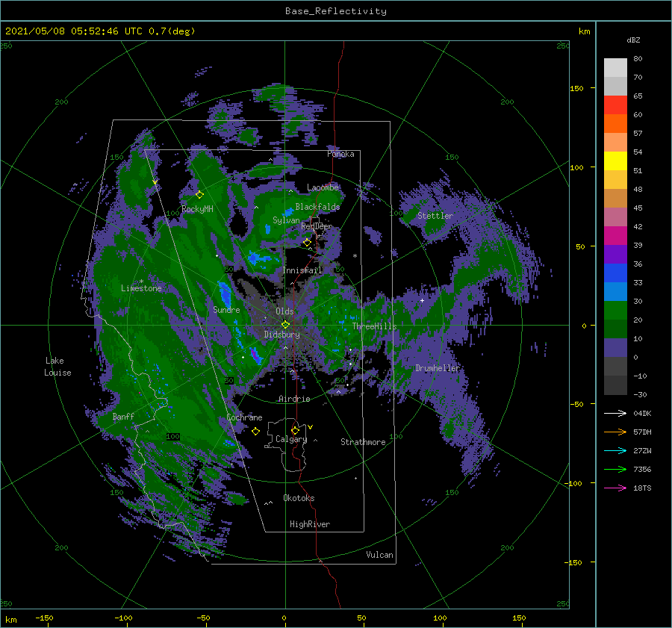Click the white 04DK arrow in legend
The height and width of the screenshot is (628, 672).
coord(615,413)
